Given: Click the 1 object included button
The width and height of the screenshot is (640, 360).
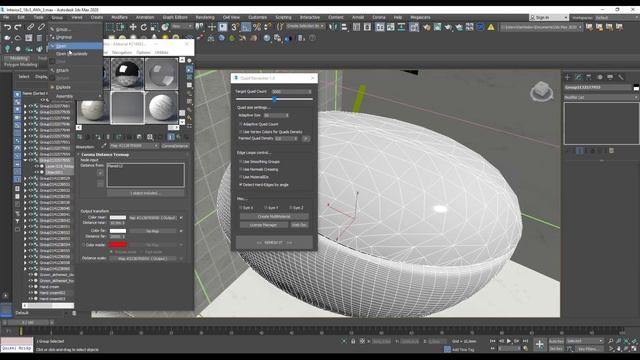Looking at the screenshot, I should click(145, 193).
